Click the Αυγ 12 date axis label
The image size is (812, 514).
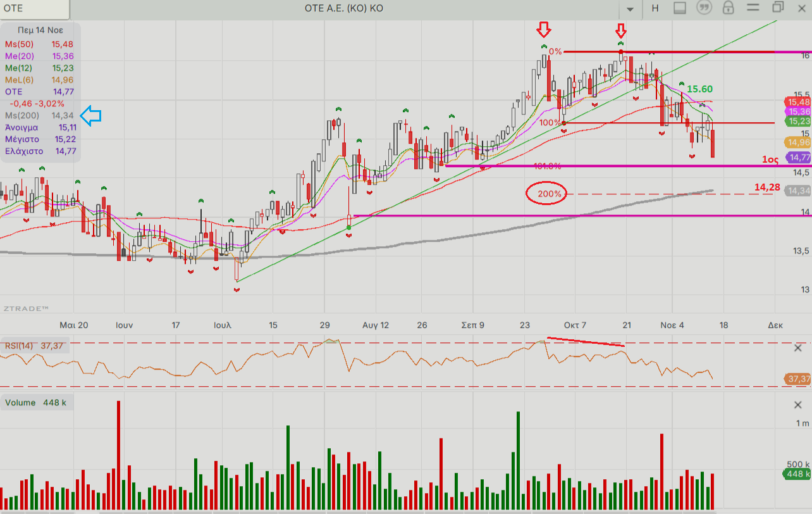pos(376,325)
